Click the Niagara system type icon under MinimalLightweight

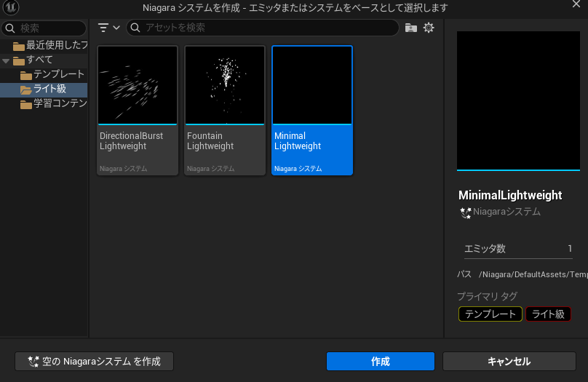(x=466, y=212)
